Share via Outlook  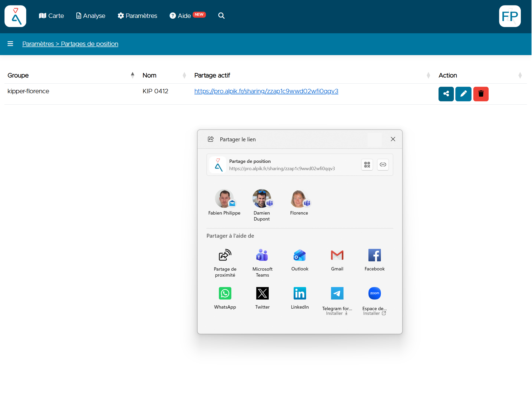pyautogui.click(x=300, y=260)
